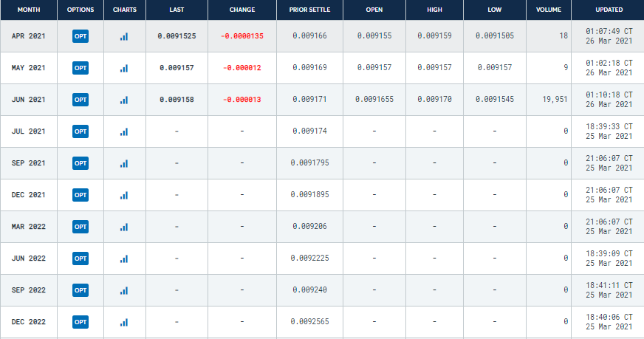Click the red change value -0.0000135
644x339 pixels.
242,36
